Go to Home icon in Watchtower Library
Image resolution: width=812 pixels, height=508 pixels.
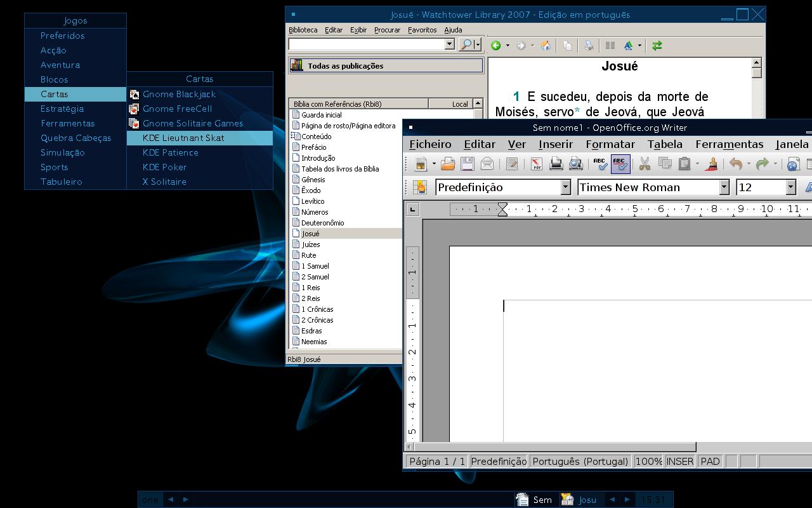(546, 45)
